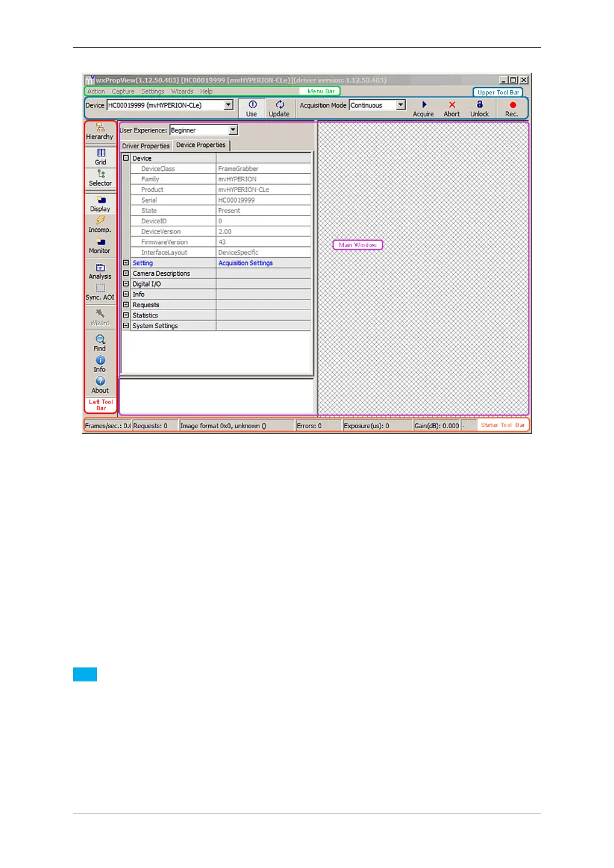Open the Hierarchy view tool
The height and width of the screenshot is (868, 614).
point(100,131)
